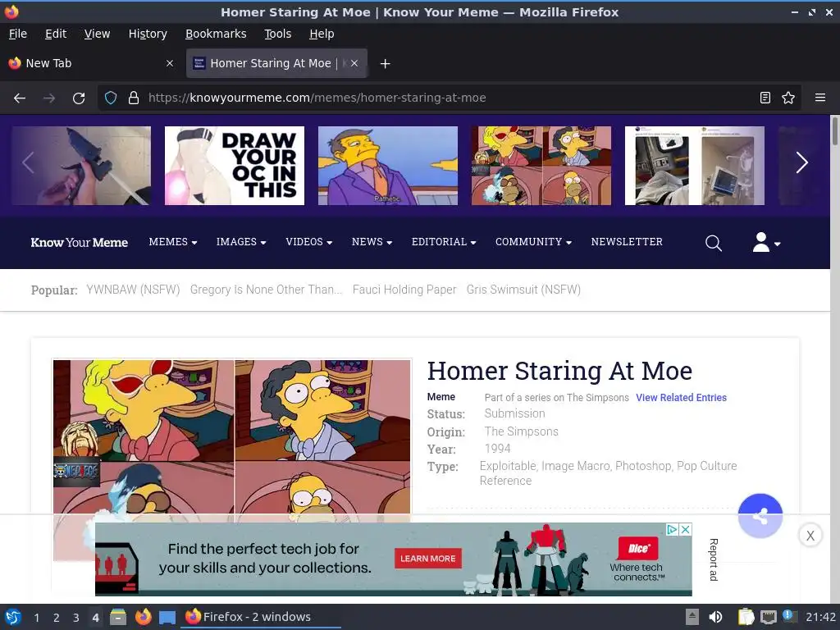840x630 pixels.
Task: Open the system start menu icon
Action: click(13, 617)
